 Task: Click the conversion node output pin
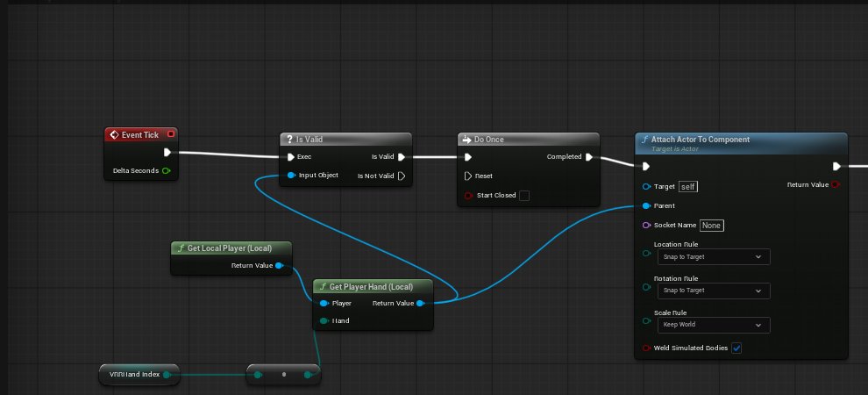point(308,375)
